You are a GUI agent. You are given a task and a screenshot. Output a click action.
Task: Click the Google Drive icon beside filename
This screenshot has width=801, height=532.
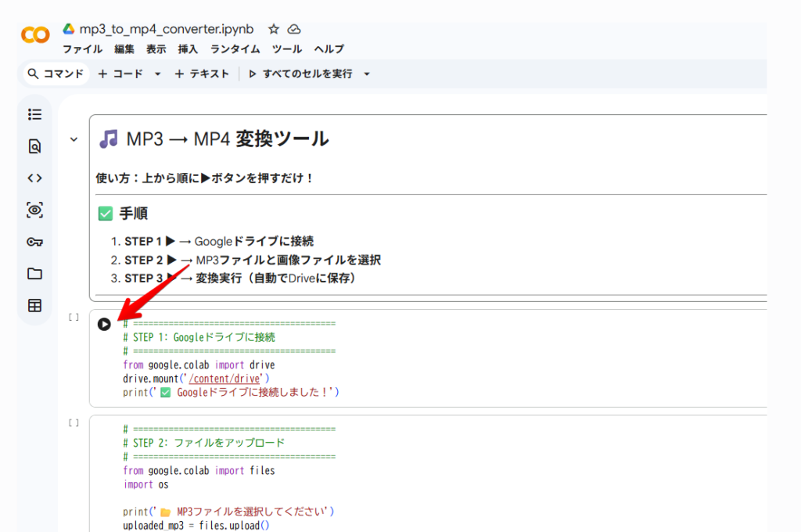coord(69,29)
